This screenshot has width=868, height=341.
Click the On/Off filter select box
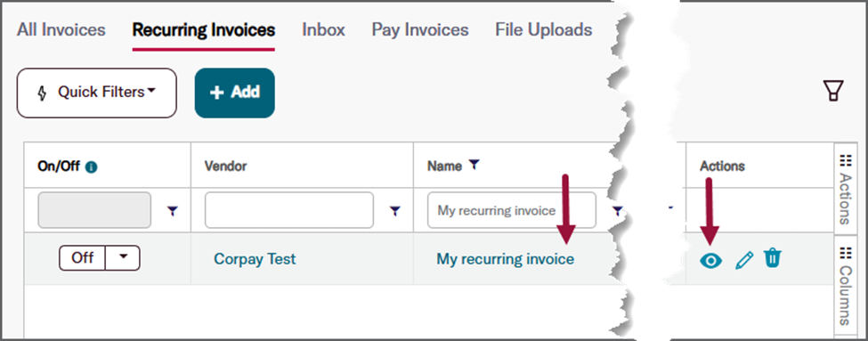(94, 210)
